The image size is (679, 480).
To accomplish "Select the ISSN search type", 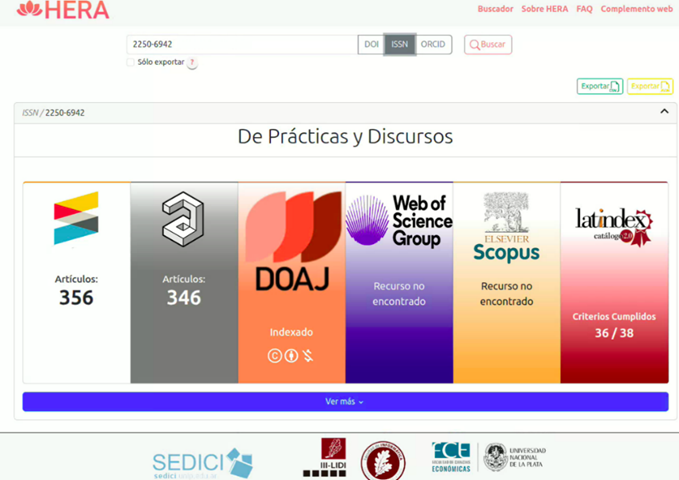I will point(399,45).
